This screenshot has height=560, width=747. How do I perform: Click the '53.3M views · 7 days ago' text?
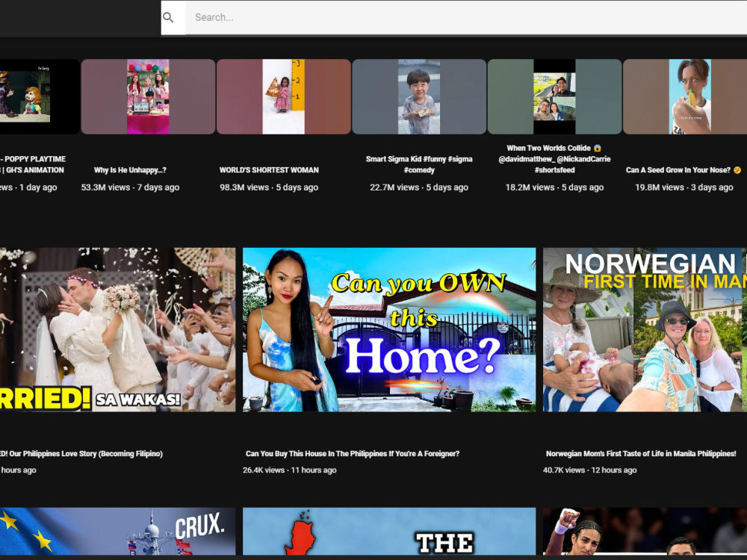point(130,187)
